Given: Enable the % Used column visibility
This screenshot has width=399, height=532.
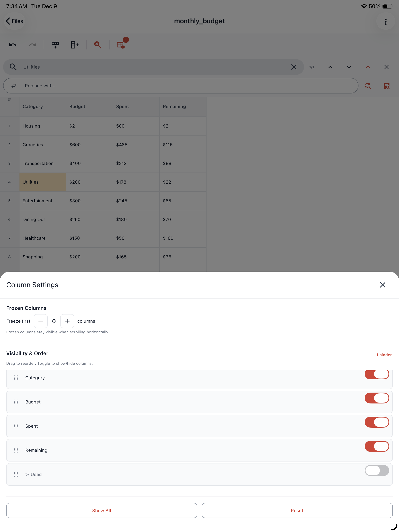Looking at the screenshot, I should (x=377, y=470).
